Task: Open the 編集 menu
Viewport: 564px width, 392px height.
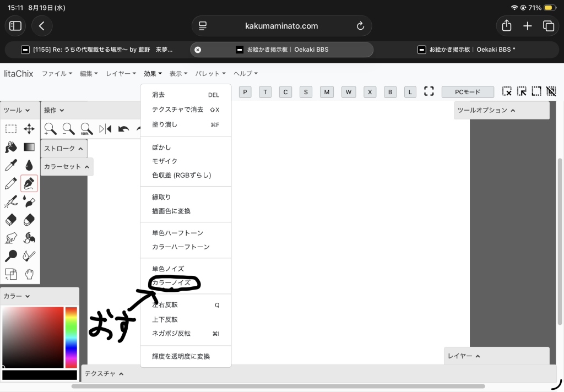Action: pyautogui.click(x=89, y=73)
